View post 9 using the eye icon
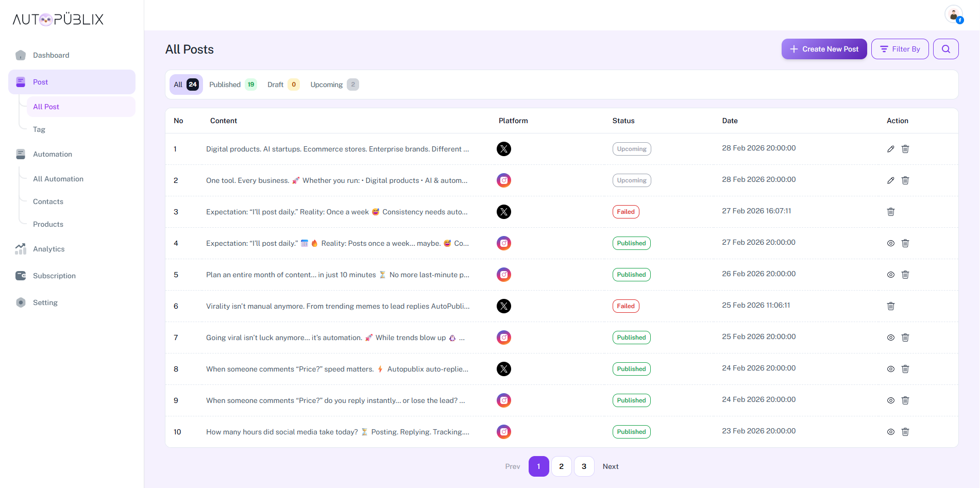The height and width of the screenshot is (488, 980). [890, 400]
